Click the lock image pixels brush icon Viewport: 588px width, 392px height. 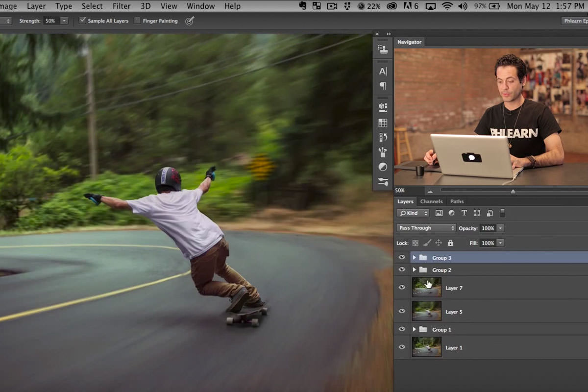pos(427,243)
